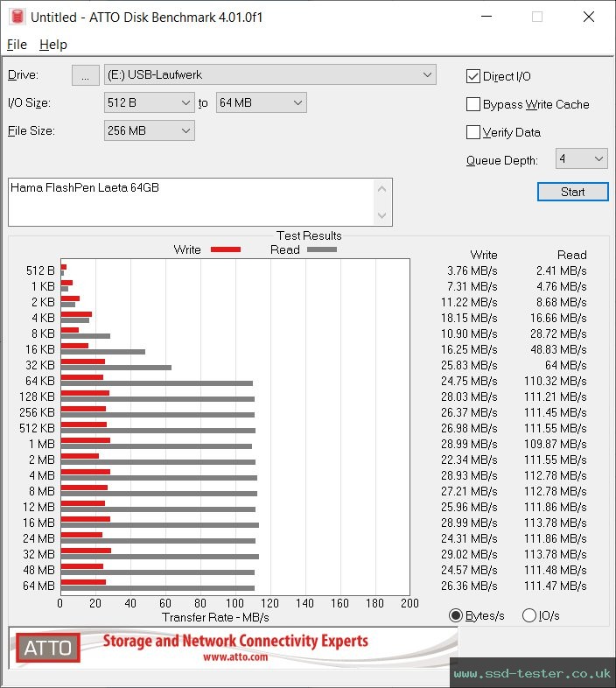Click into the Hama FlashPen description field
The height and width of the screenshot is (688, 616).
click(x=191, y=202)
